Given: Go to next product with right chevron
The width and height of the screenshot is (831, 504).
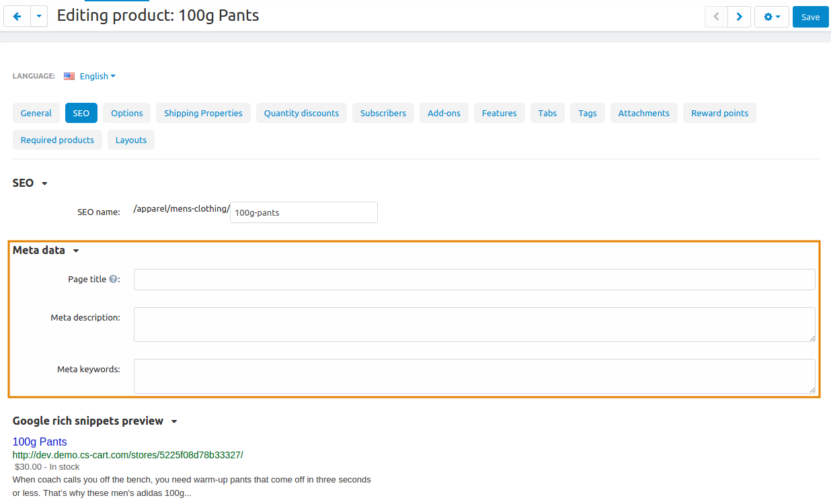Looking at the screenshot, I should (x=740, y=17).
